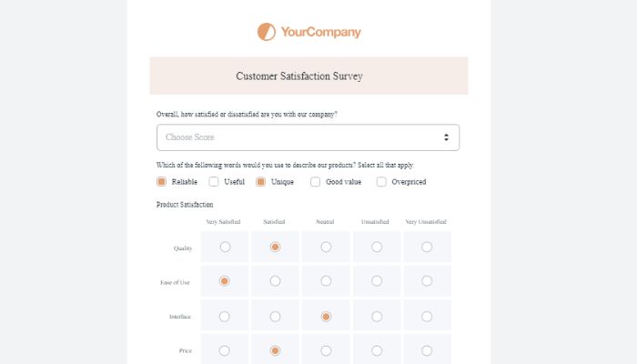Open the Choose Score dropdown
637x364 pixels.
tap(308, 137)
